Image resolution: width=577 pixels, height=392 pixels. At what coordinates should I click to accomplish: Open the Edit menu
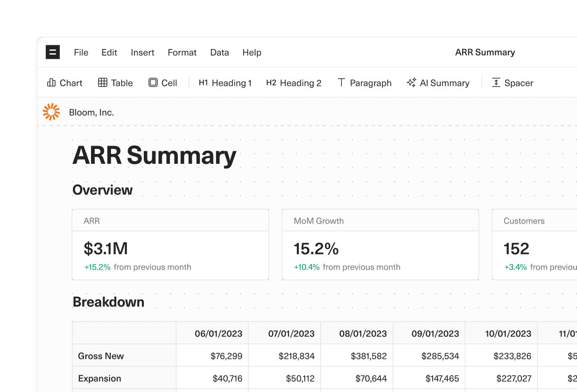click(x=109, y=53)
